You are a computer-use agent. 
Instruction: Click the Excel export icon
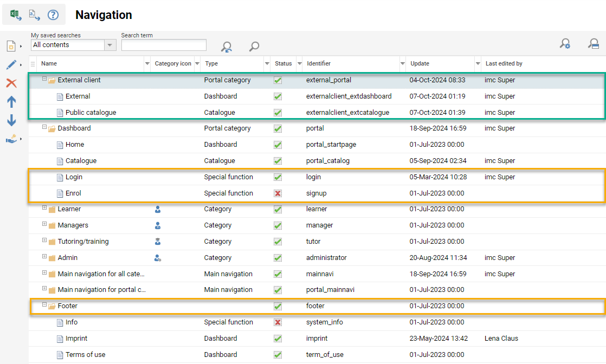point(16,15)
